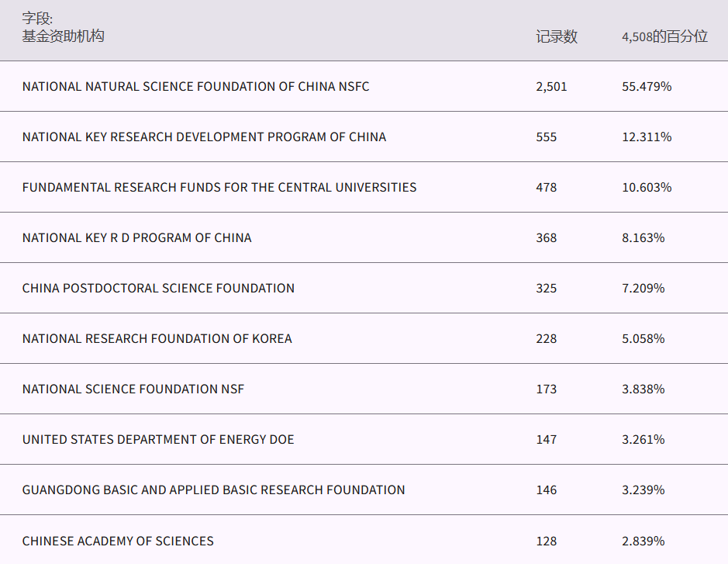Click the 2.839% percentage value
728x564 pixels.
(643, 541)
